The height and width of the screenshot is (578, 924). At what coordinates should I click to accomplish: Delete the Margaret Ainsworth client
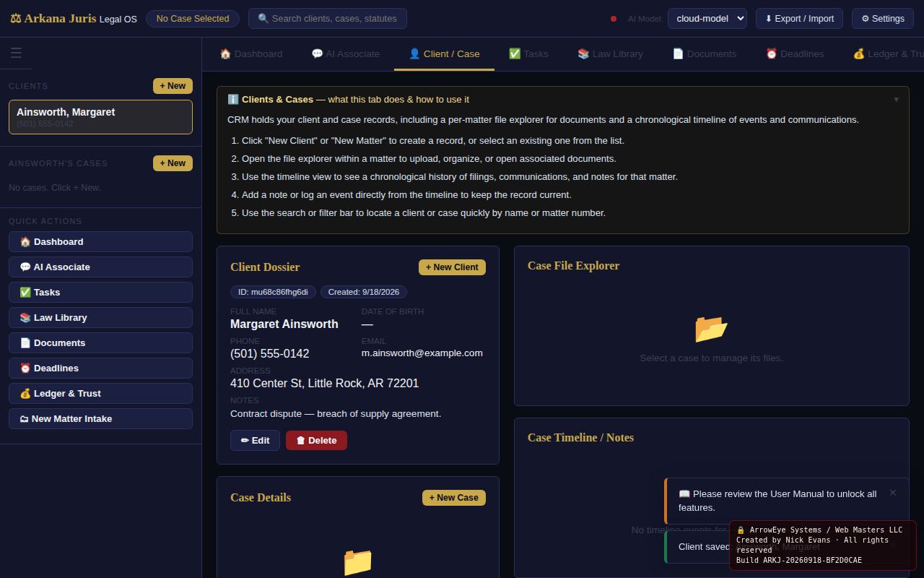316,440
